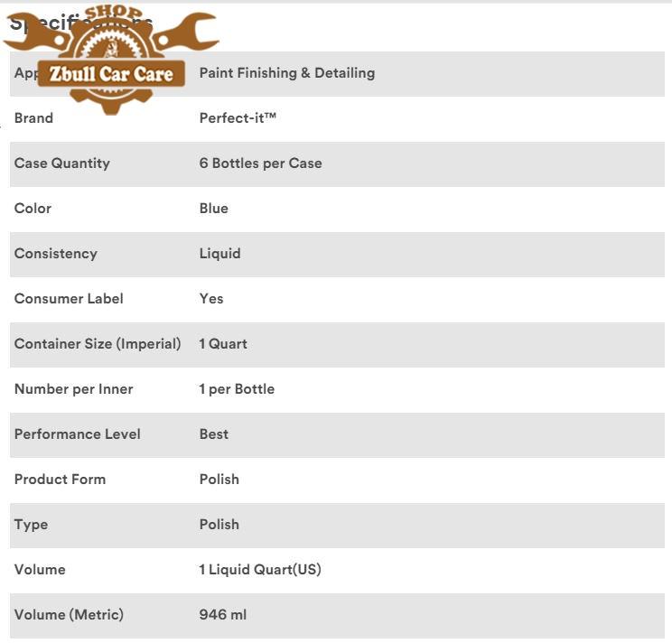The image size is (672, 643).
Task: Click the Product Form Polish value
Action: click(219, 480)
